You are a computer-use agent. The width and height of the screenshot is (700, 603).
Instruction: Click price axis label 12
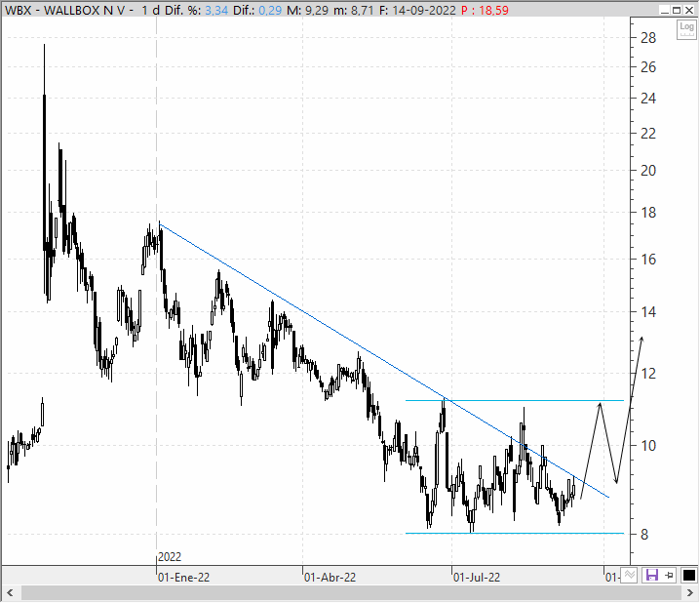click(648, 374)
